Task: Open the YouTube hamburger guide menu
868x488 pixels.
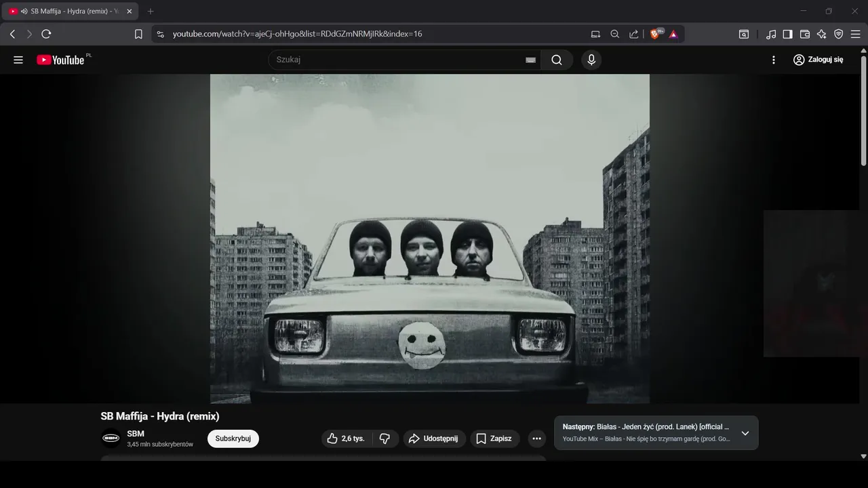Action: click(x=18, y=60)
